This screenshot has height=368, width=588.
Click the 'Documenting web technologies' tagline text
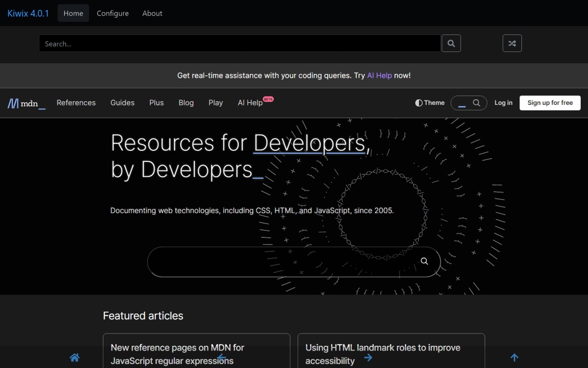point(252,211)
